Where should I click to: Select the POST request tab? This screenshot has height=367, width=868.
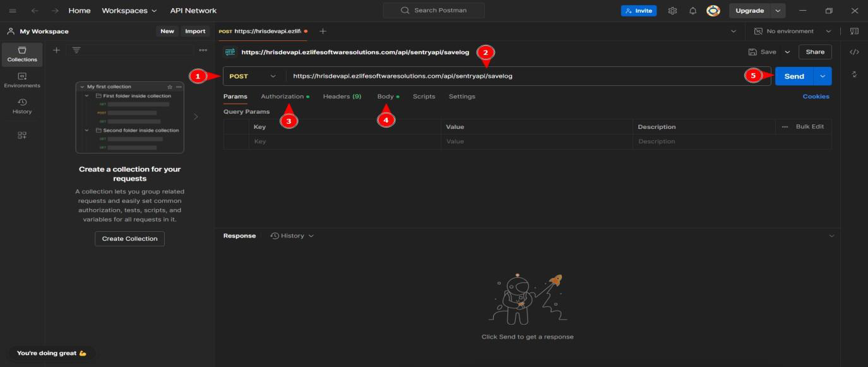click(263, 31)
